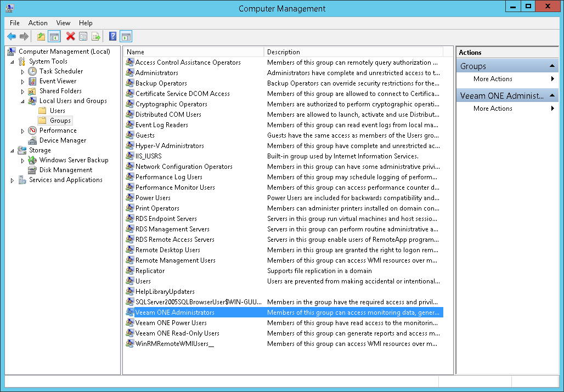Select the Network Configuration Operators group

[184, 166]
